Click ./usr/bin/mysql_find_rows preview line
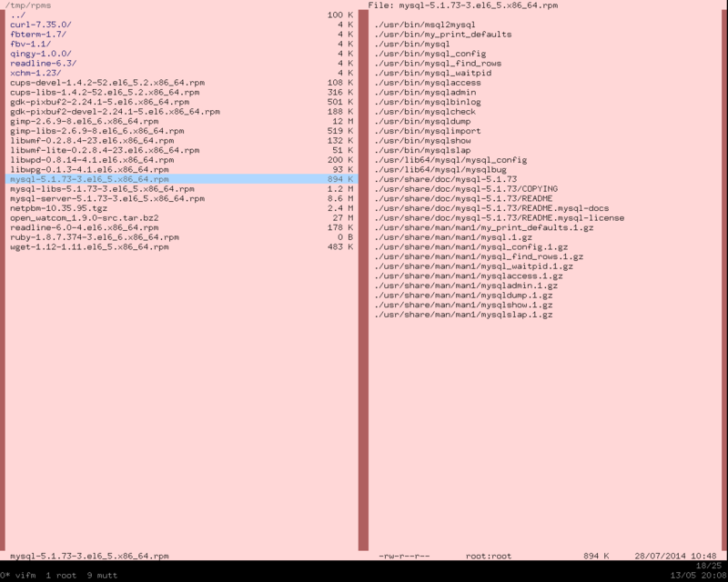 [x=438, y=63]
